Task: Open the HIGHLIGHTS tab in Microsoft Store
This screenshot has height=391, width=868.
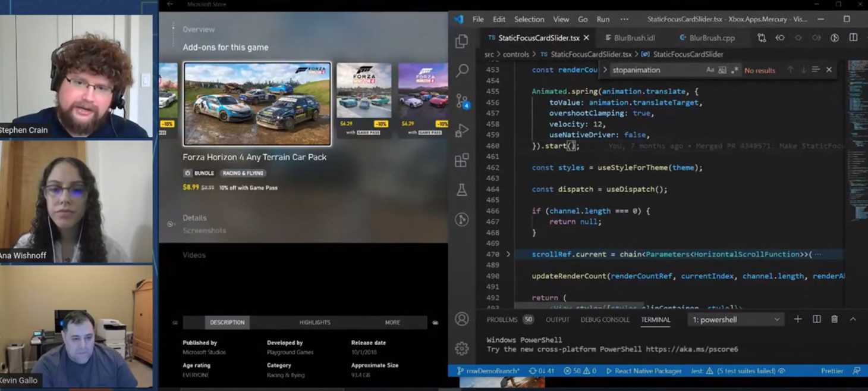Action: tap(315, 323)
